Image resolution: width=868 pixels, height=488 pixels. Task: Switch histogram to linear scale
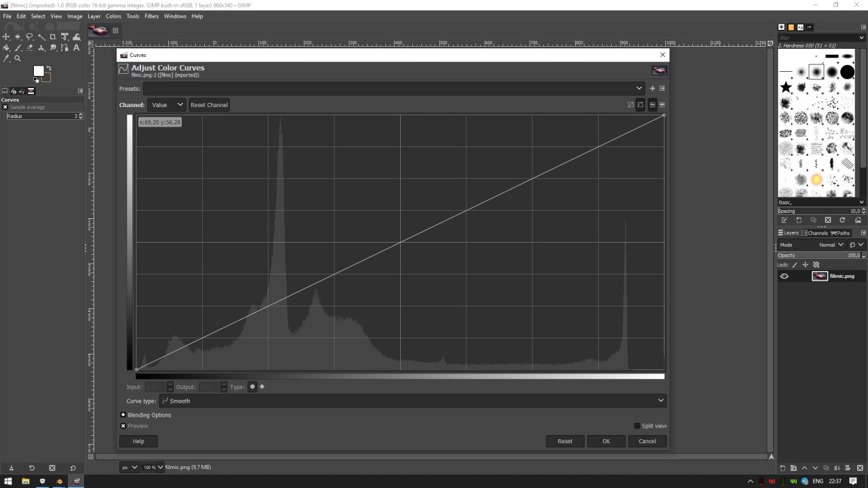tap(652, 104)
